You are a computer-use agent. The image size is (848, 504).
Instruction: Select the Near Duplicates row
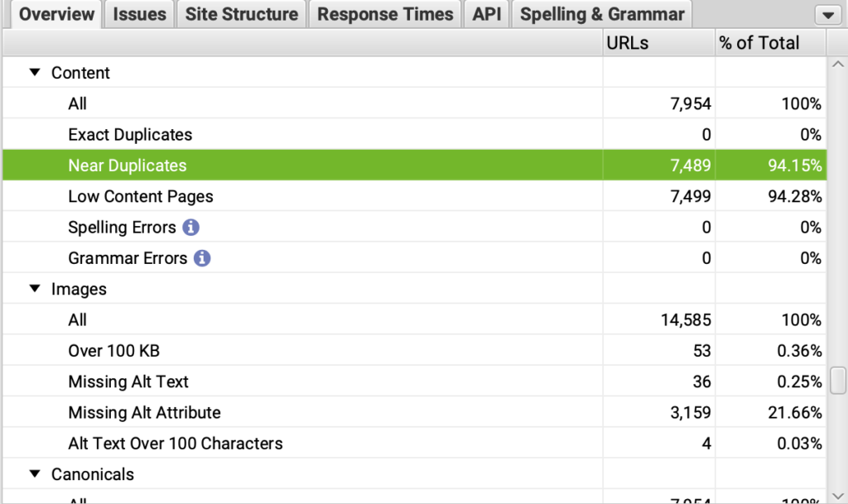(x=128, y=166)
